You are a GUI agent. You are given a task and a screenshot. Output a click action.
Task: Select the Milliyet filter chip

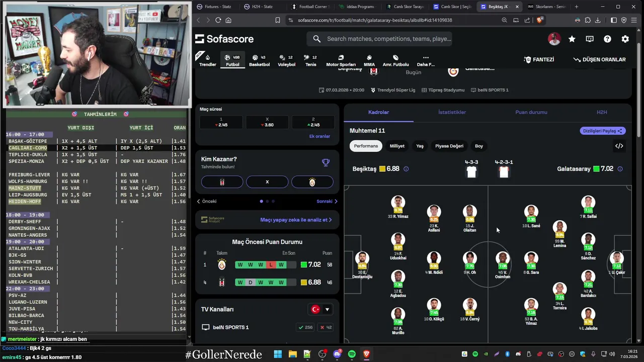pyautogui.click(x=397, y=146)
